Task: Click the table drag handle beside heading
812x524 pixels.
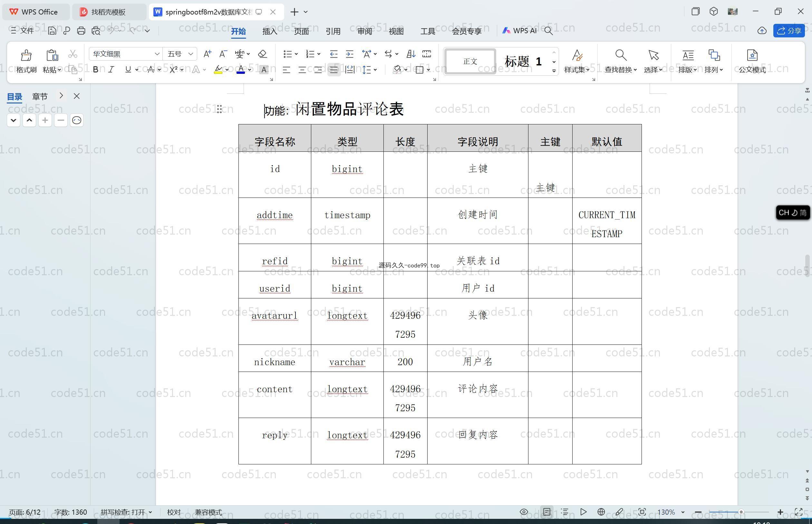Action: (219, 109)
